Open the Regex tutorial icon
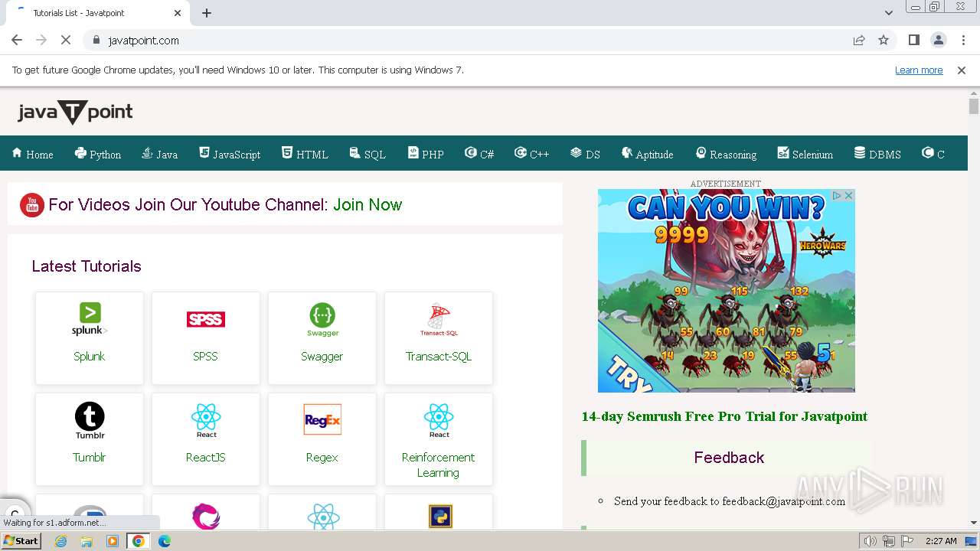 322,419
